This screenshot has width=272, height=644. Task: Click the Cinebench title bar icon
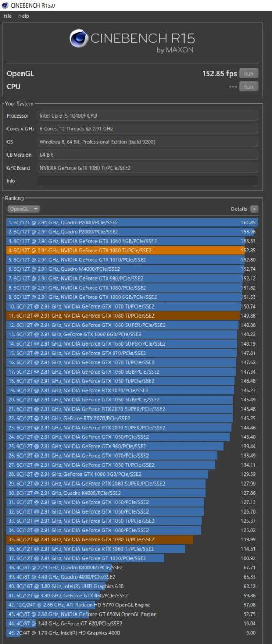(x=5, y=5)
